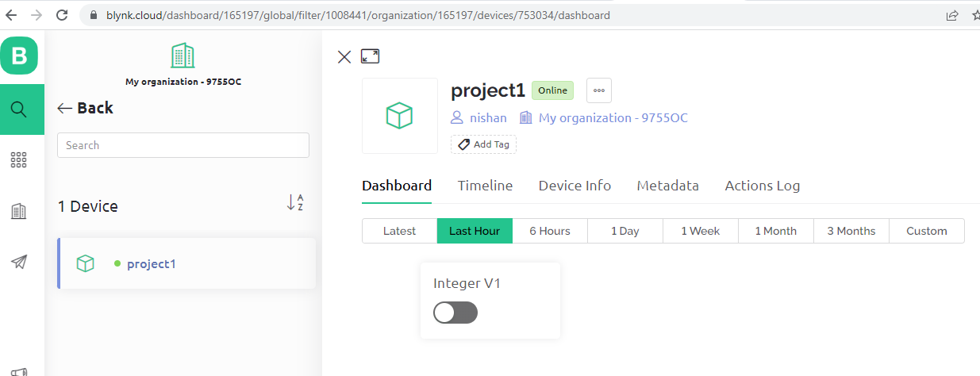Reload the browser page
This screenshot has height=376, width=980.
[x=62, y=15]
